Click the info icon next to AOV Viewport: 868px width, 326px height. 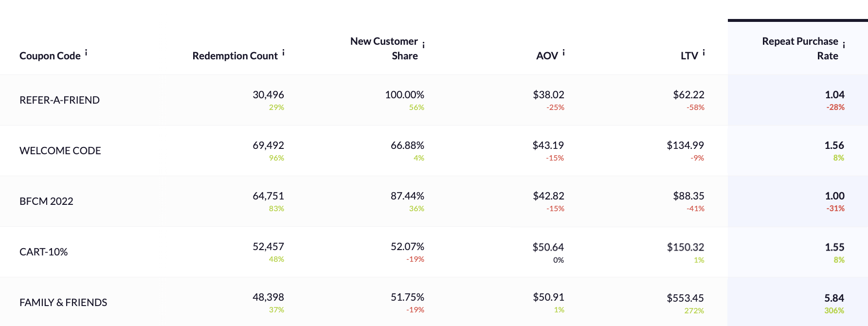click(x=563, y=53)
